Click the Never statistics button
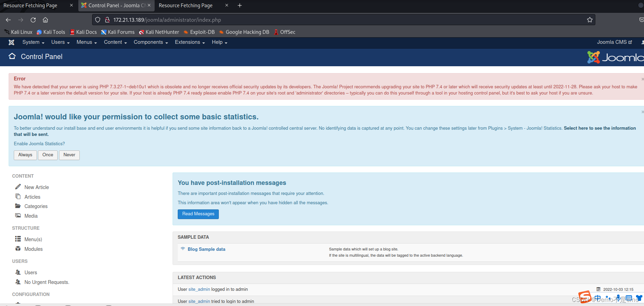This screenshot has width=644, height=306. 69,155
